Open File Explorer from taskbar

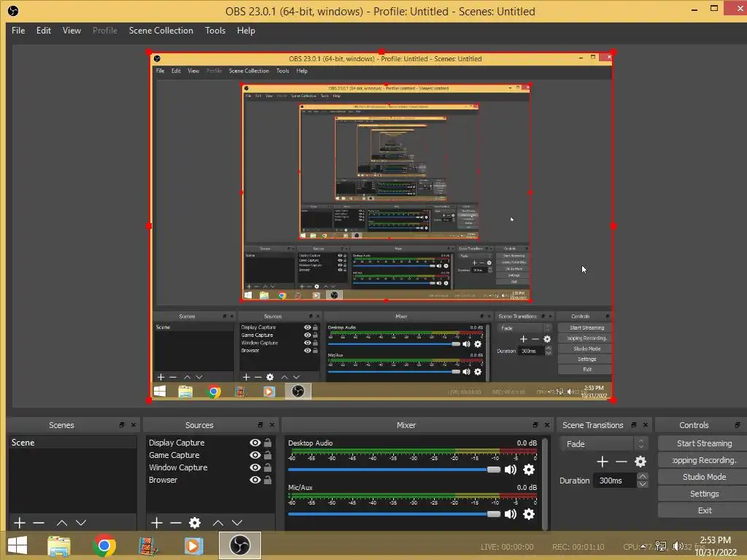pyautogui.click(x=58, y=545)
